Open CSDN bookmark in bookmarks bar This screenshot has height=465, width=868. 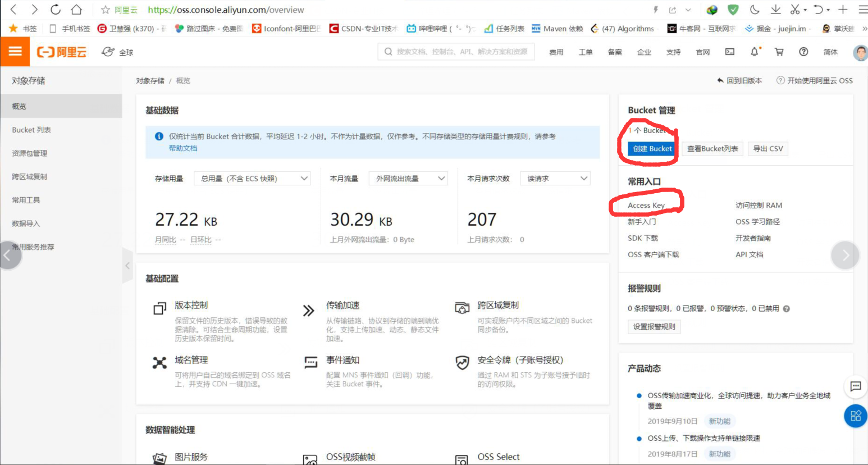(364, 29)
